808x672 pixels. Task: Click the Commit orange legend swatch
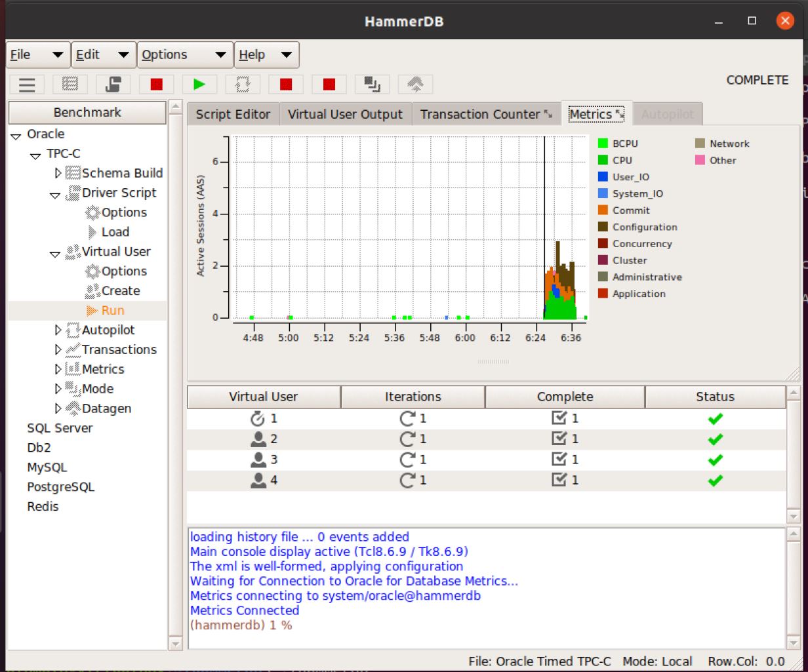(603, 210)
